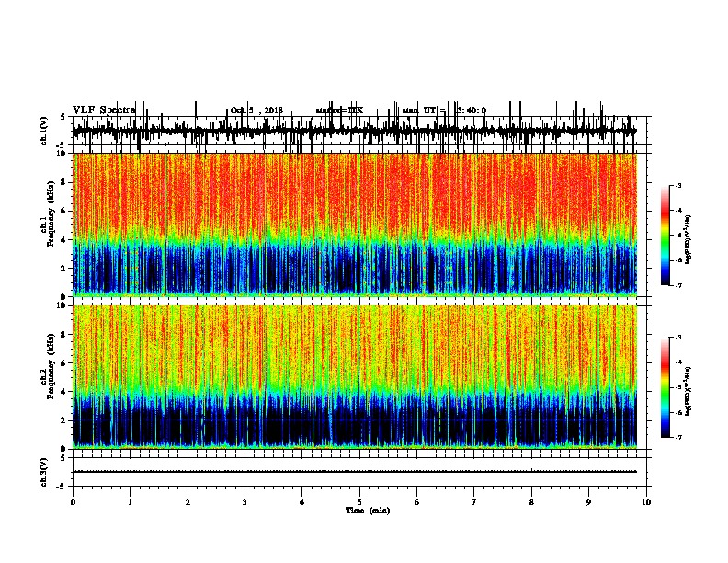Click the ch.2 colorbar PSD unit label

point(688,391)
